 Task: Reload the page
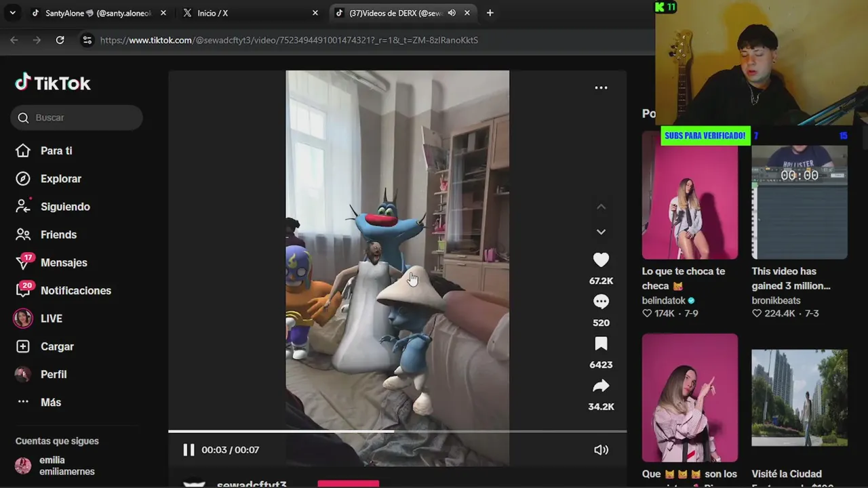coord(60,40)
